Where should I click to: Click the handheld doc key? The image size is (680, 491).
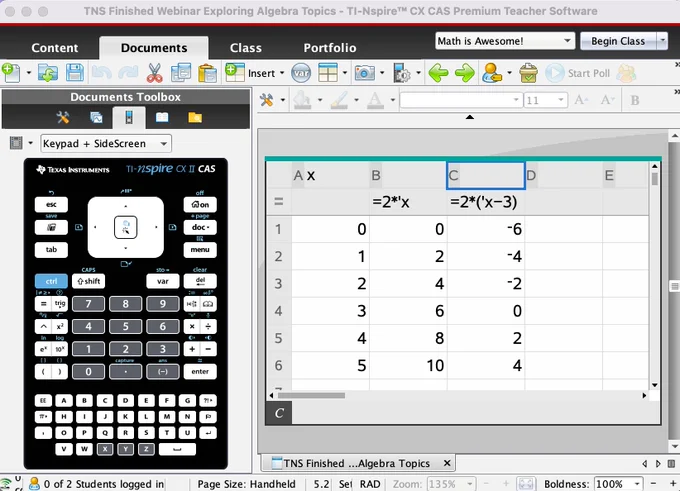click(200, 227)
